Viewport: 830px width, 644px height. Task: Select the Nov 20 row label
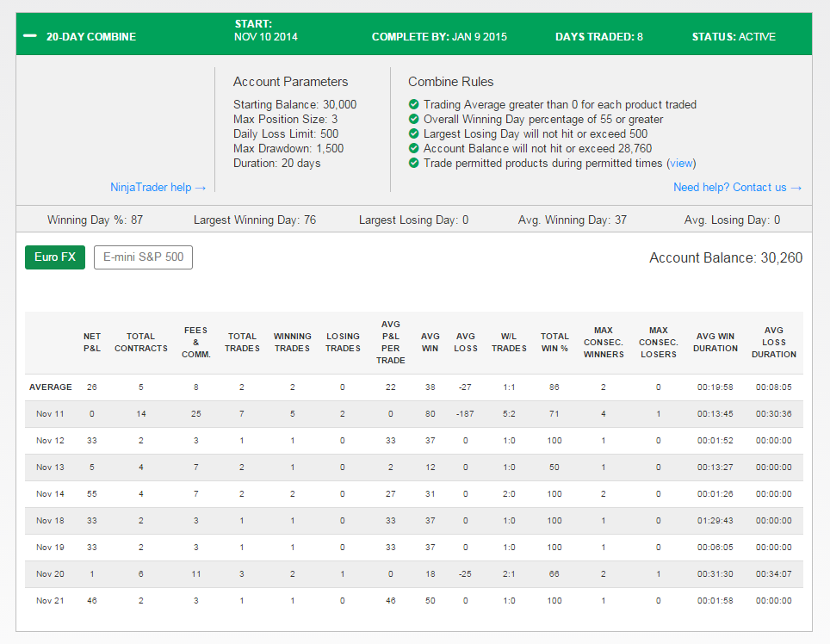click(x=50, y=573)
